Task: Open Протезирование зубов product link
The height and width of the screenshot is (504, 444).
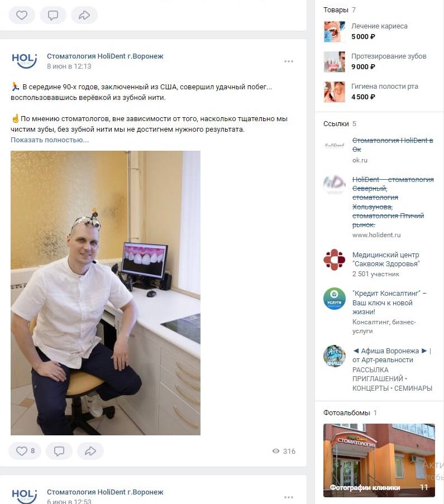Action: point(389,56)
